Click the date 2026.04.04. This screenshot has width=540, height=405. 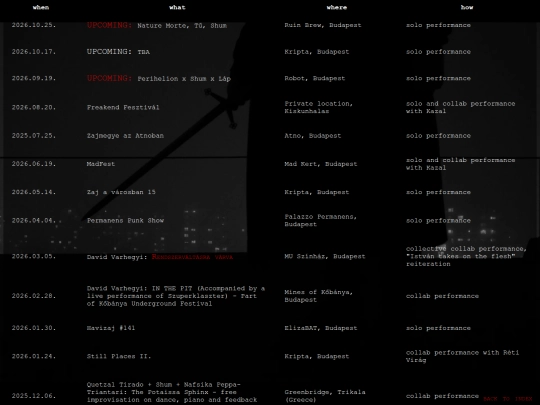(x=34, y=220)
